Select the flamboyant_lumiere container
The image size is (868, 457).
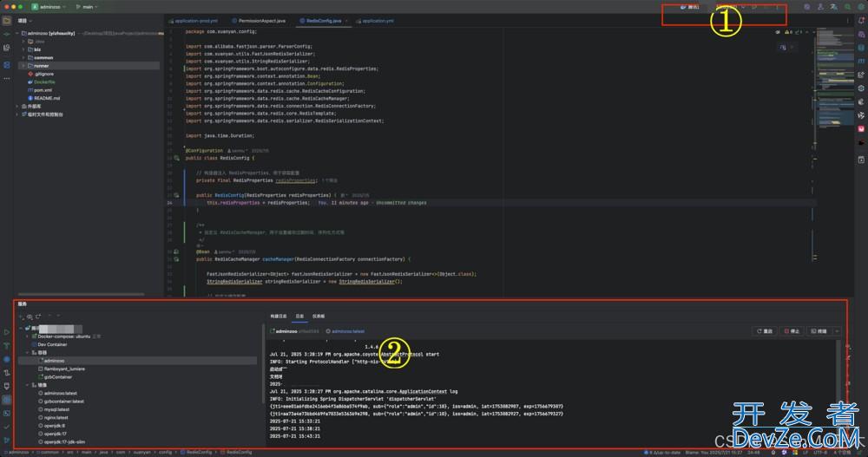62,369
